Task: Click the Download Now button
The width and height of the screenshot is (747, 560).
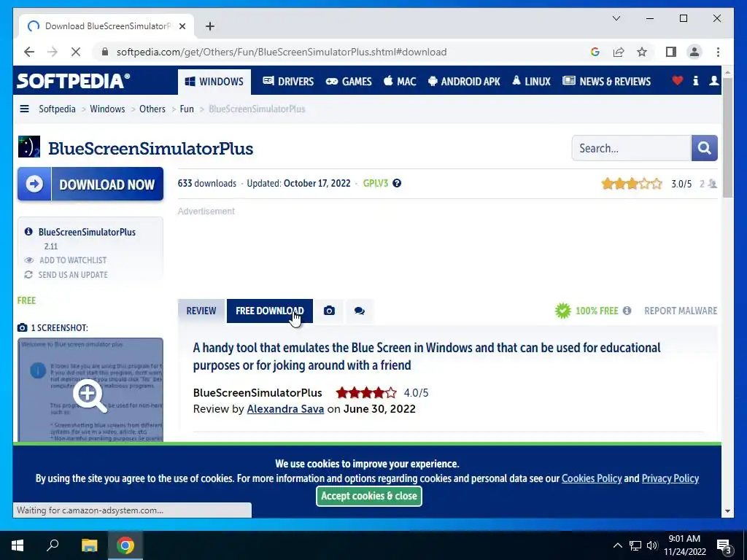Action: tap(90, 184)
